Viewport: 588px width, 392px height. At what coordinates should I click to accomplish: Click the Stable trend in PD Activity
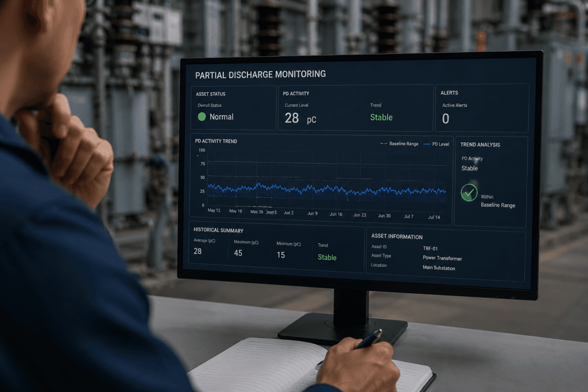381,117
